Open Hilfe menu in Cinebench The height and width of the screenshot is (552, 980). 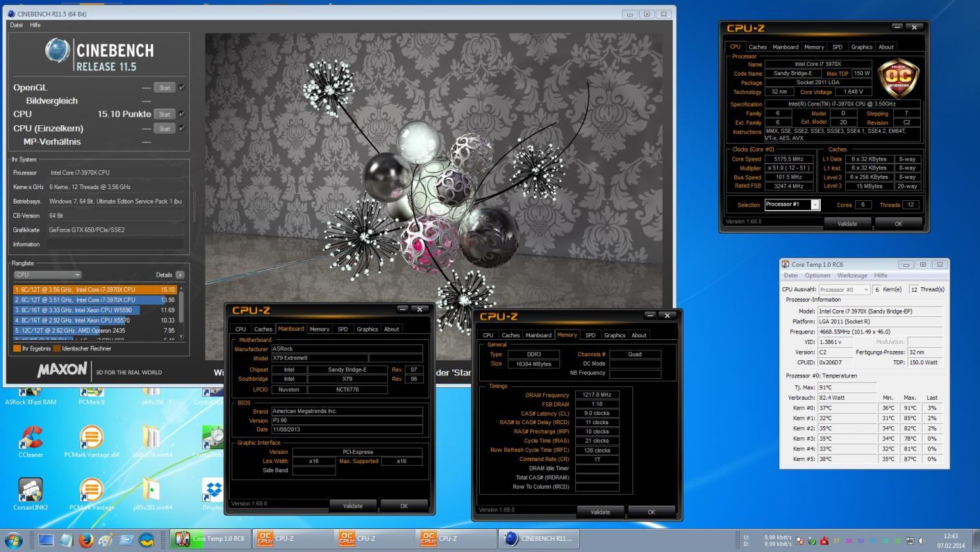pos(36,25)
